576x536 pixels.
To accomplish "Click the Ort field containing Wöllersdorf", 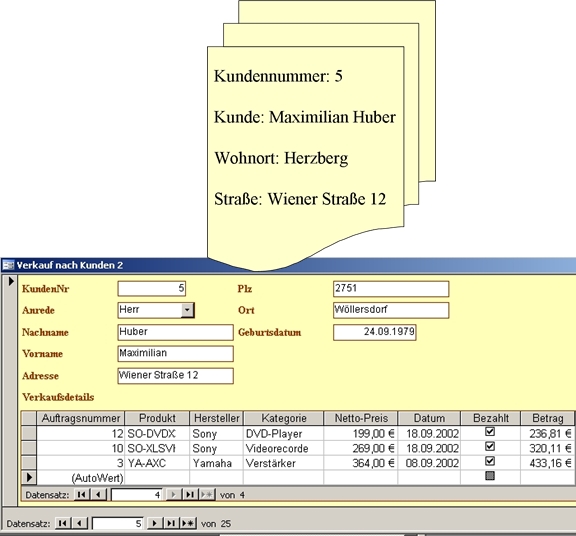I will click(x=391, y=310).
